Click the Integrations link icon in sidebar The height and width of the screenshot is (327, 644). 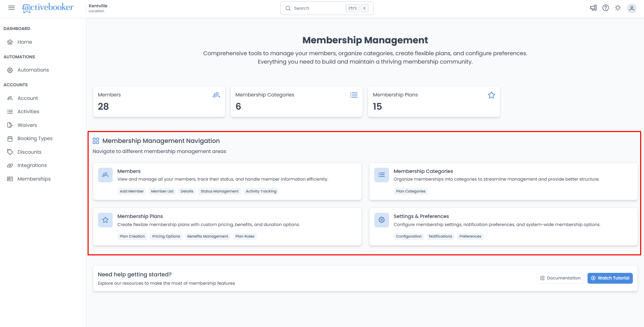tap(10, 166)
